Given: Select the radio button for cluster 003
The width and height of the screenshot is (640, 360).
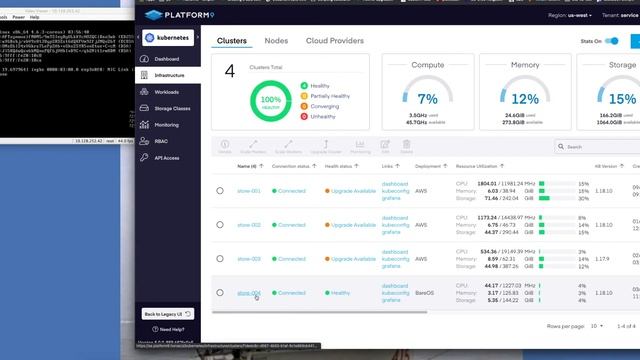Looking at the screenshot, I should (220, 258).
